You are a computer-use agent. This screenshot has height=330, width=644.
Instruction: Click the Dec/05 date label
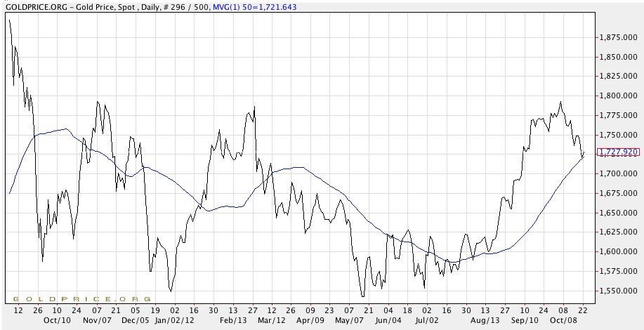(x=135, y=319)
